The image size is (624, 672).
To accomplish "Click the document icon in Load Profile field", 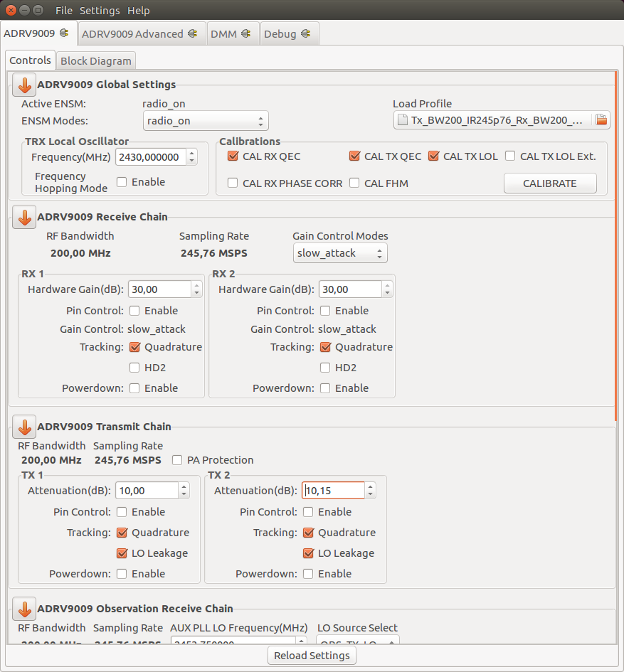I will (x=401, y=120).
